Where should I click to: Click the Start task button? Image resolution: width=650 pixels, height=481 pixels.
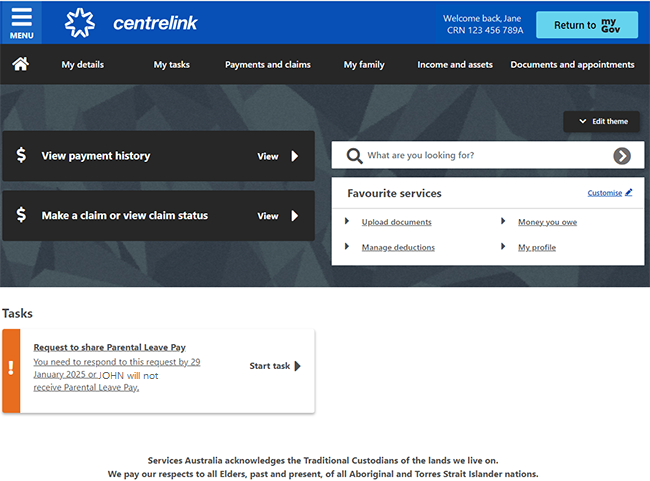pyautogui.click(x=275, y=366)
